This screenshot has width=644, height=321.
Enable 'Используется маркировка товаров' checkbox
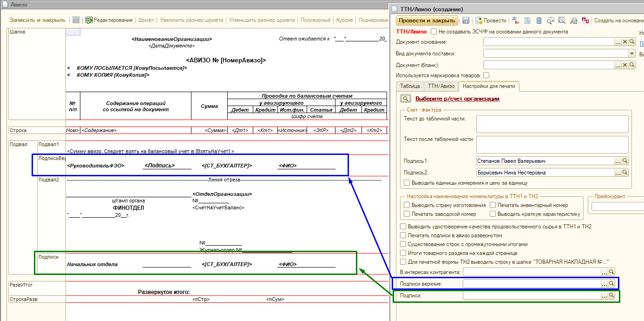(486, 75)
